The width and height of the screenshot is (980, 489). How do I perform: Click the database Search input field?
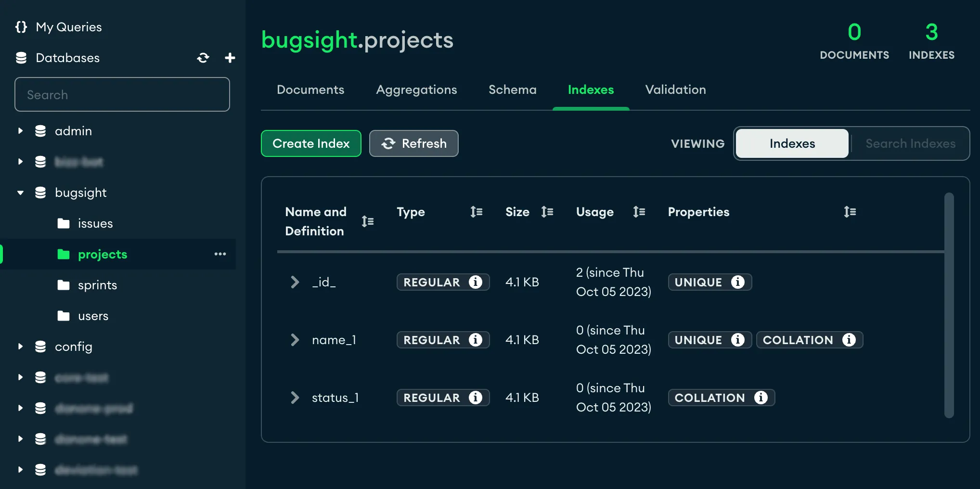[x=122, y=95]
